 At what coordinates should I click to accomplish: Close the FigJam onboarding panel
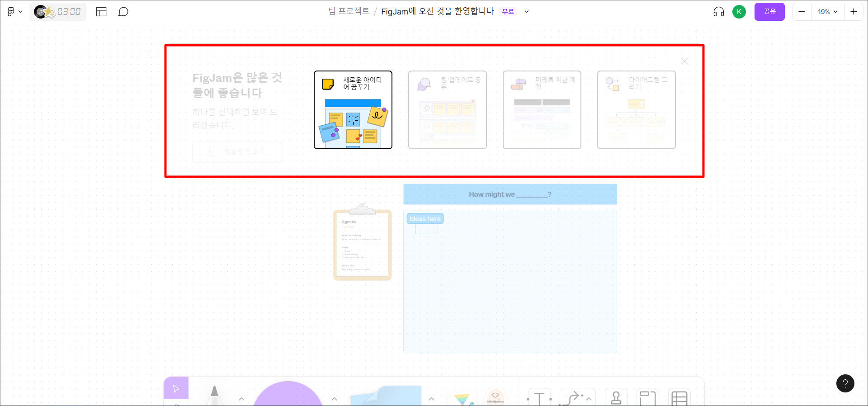[684, 61]
